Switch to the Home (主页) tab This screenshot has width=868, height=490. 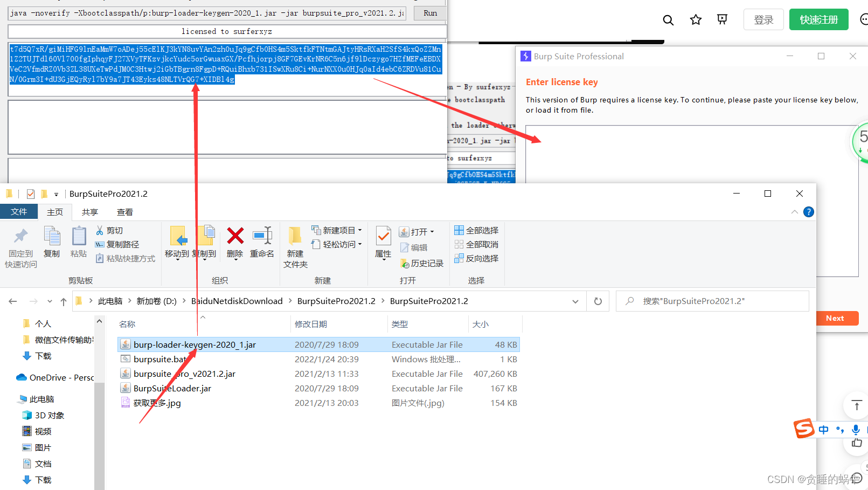click(x=55, y=212)
